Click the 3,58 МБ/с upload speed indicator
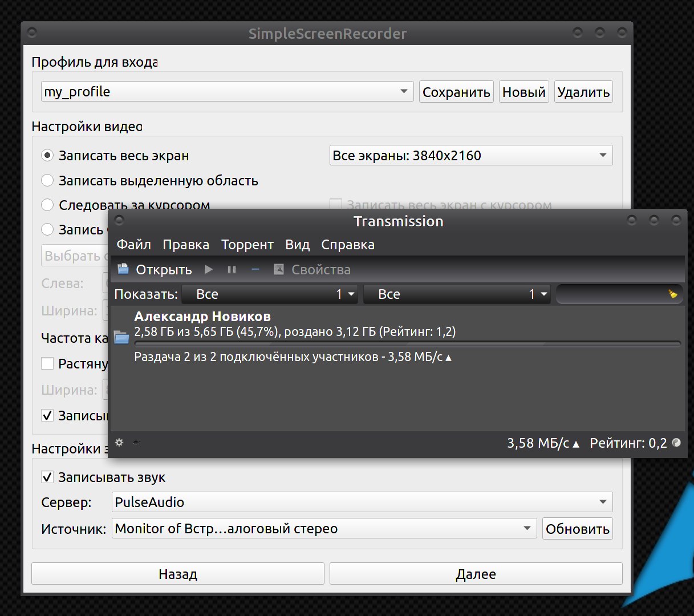694x616 pixels. click(x=543, y=443)
